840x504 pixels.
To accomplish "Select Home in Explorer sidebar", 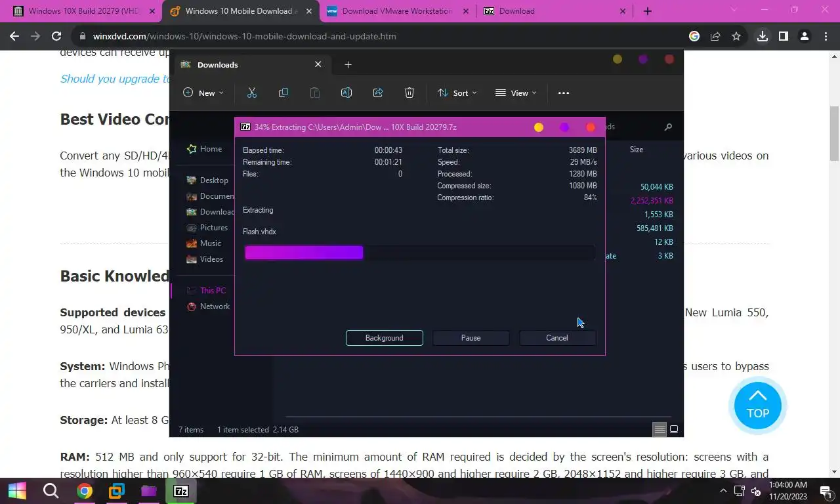I will tap(204, 149).
